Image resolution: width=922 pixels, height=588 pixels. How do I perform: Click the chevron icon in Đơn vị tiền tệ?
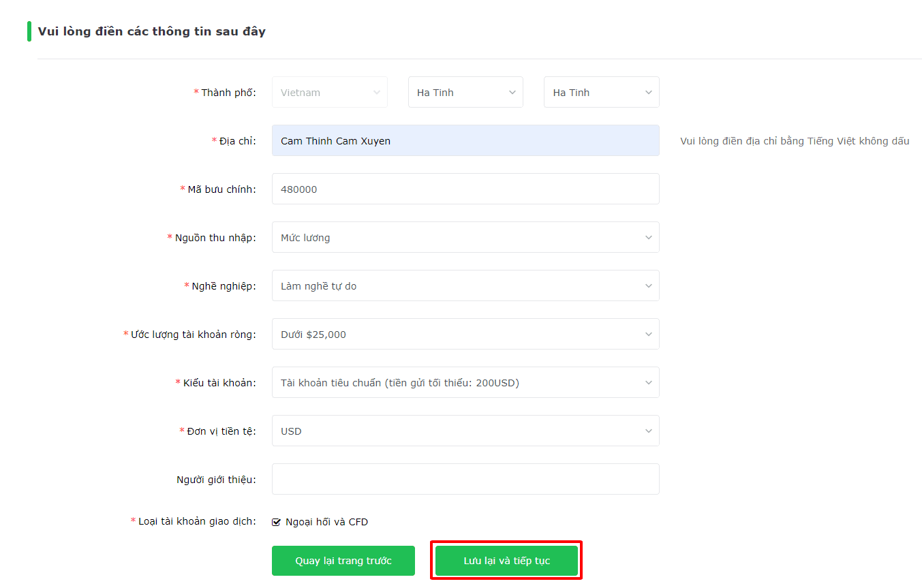[649, 431]
